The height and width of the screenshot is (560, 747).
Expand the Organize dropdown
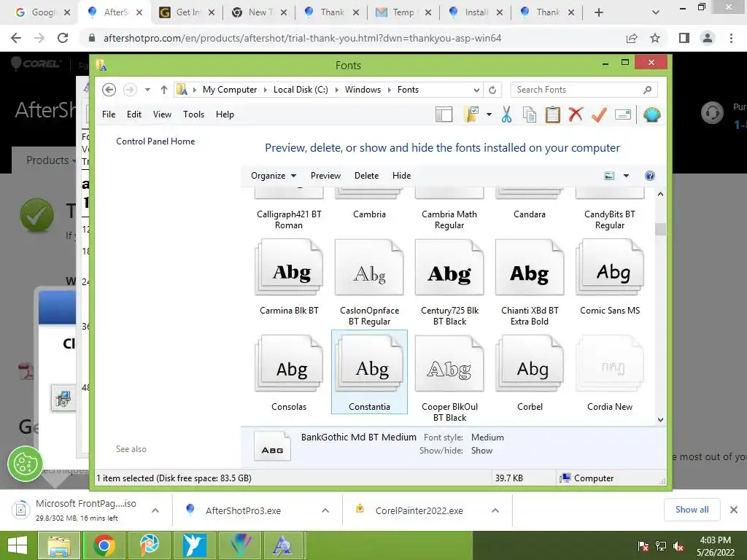point(274,176)
